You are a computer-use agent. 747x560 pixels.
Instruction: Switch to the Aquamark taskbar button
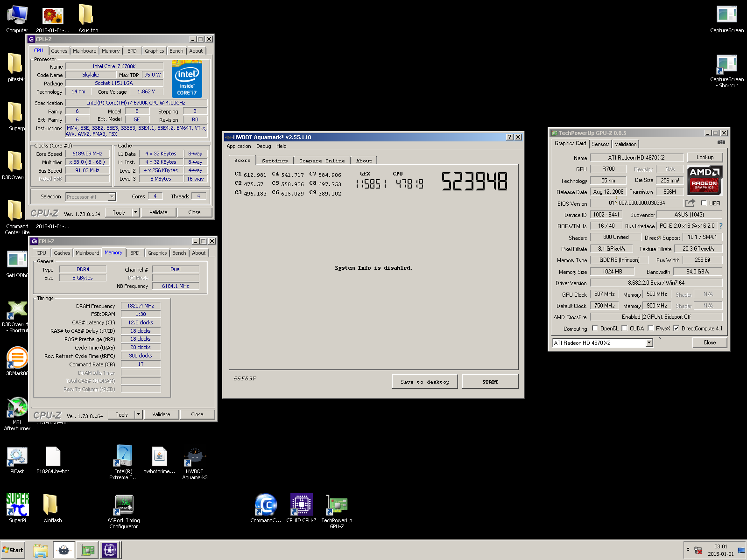(x=63, y=550)
